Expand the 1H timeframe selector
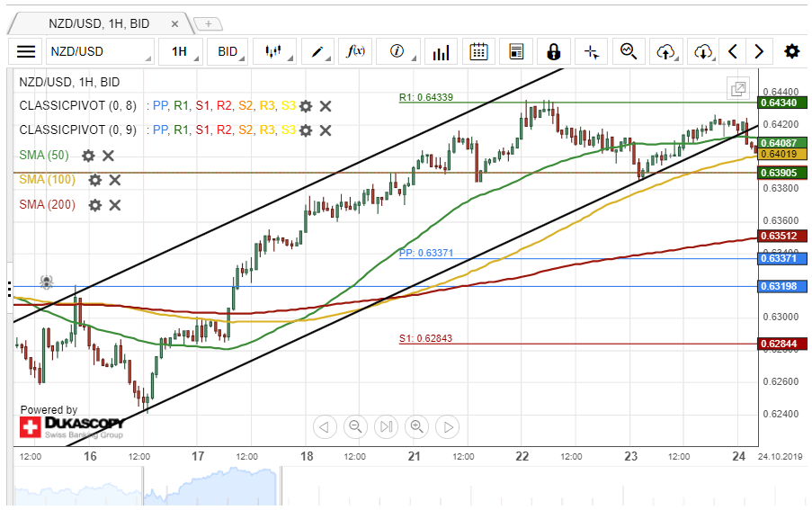 point(180,52)
